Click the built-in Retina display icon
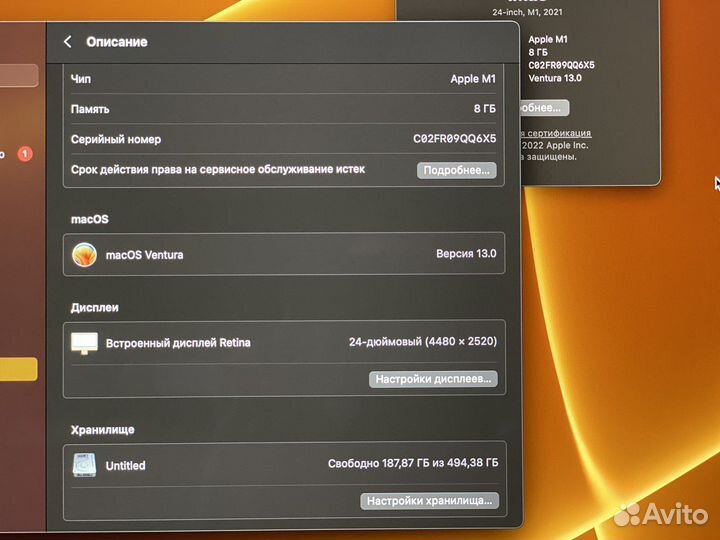720x540 pixels. 84,343
